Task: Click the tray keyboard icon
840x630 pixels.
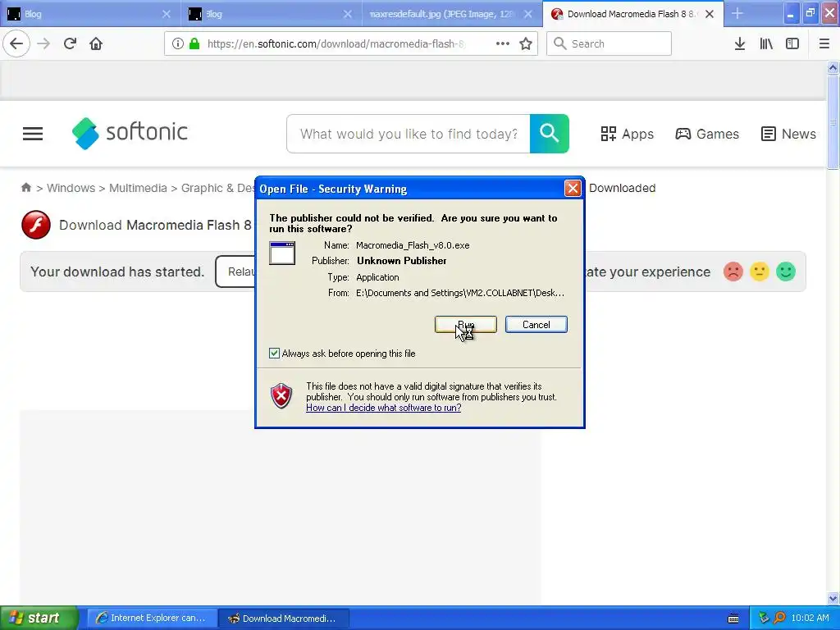Action: pyautogui.click(x=733, y=619)
